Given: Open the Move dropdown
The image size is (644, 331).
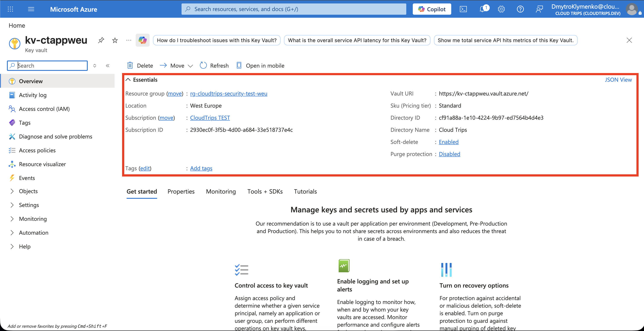Looking at the screenshot, I should pyautogui.click(x=177, y=65).
